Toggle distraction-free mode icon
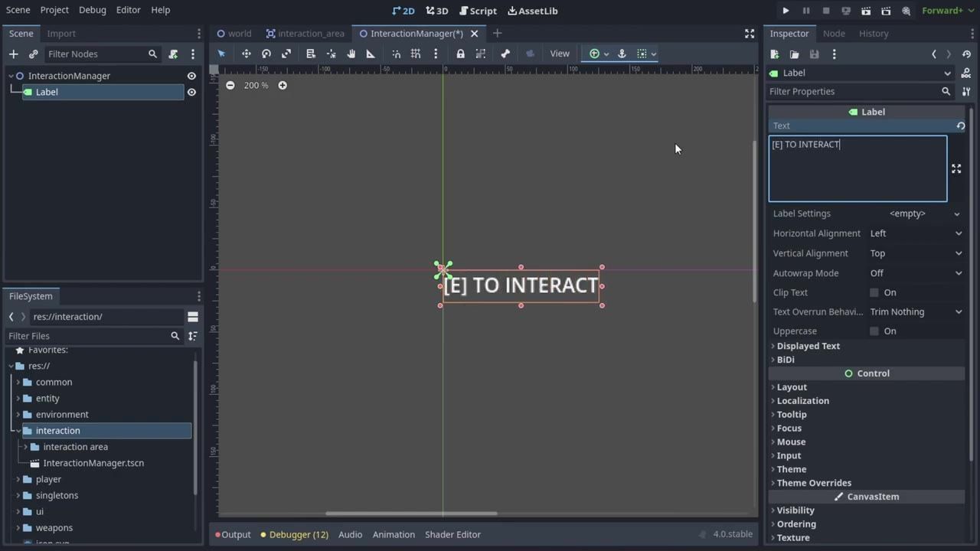 (x=750, y=34)
